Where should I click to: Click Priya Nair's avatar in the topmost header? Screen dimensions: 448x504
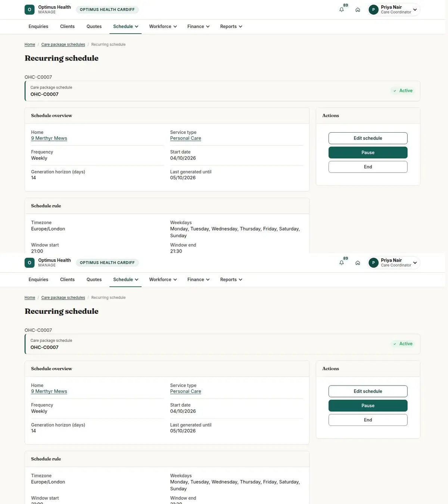373,10
